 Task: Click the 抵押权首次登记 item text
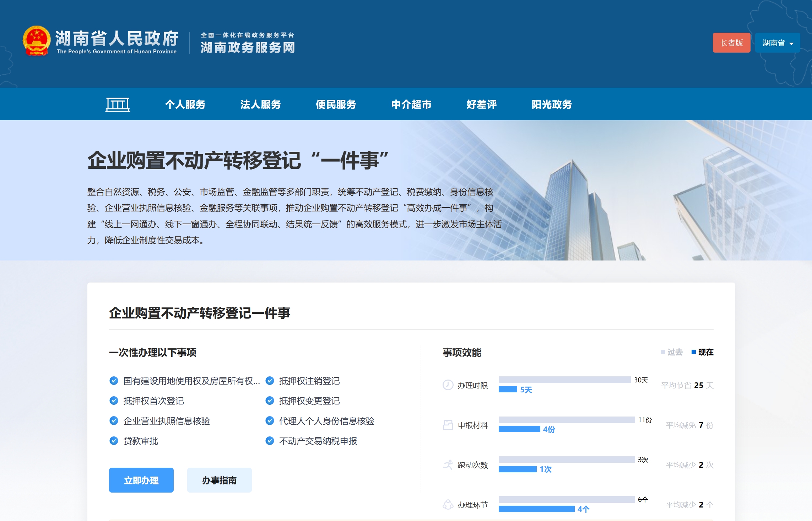(x=153, y=401)
